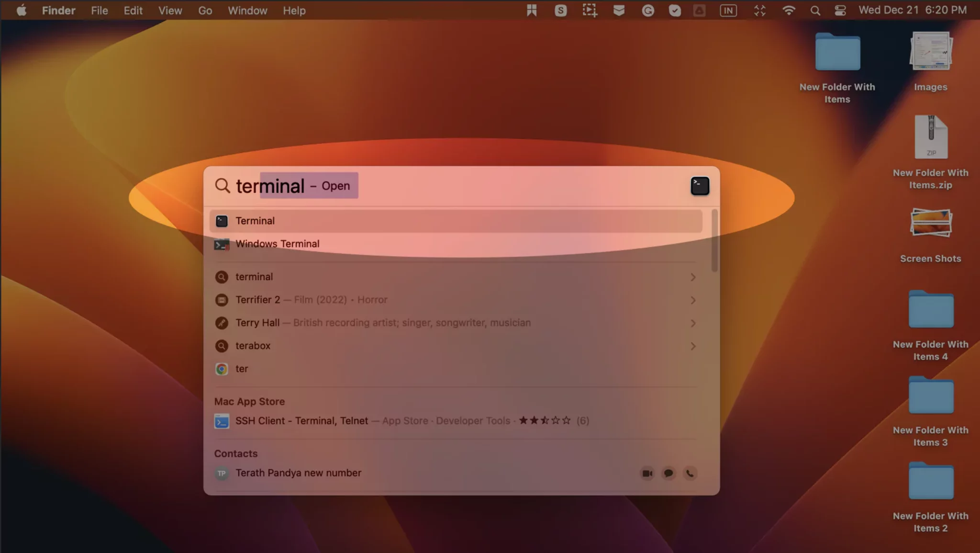Select the Windows Terminal result
Viewport: 980px width, 553px height.
pos(456,244)
